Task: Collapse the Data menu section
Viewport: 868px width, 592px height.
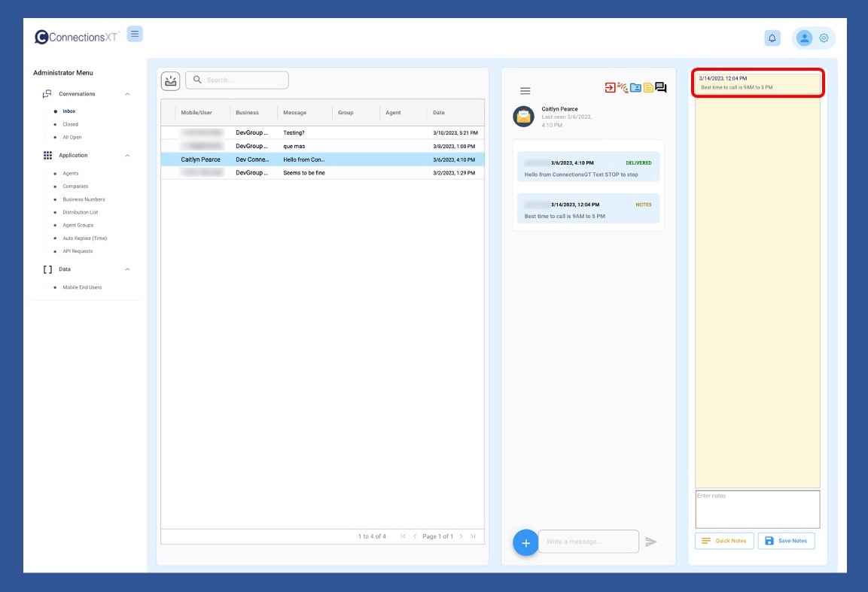Action: 127,269
